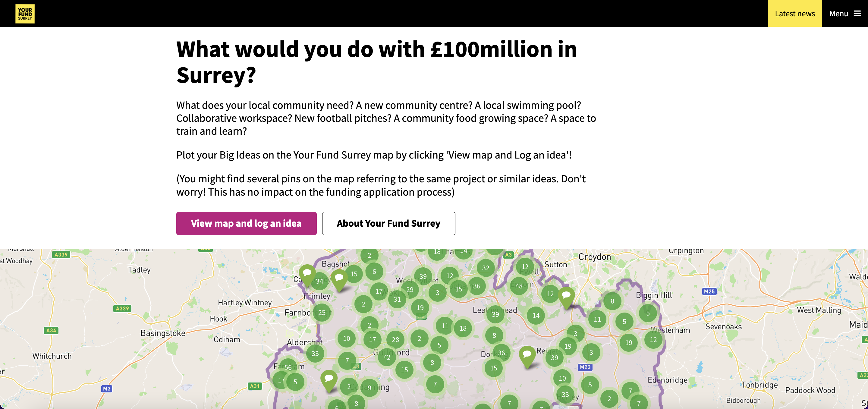Open the cluster marker labeled 42
Screen dimensions: 868x409
(387, 357)
